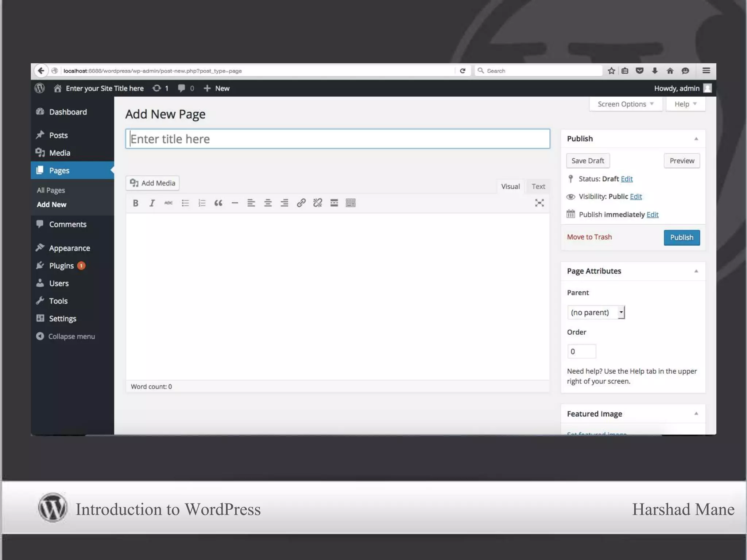Reload the page with browser refresh icon
The width and height of the screenshot is (747, 560).
click(x=462, y=71)
